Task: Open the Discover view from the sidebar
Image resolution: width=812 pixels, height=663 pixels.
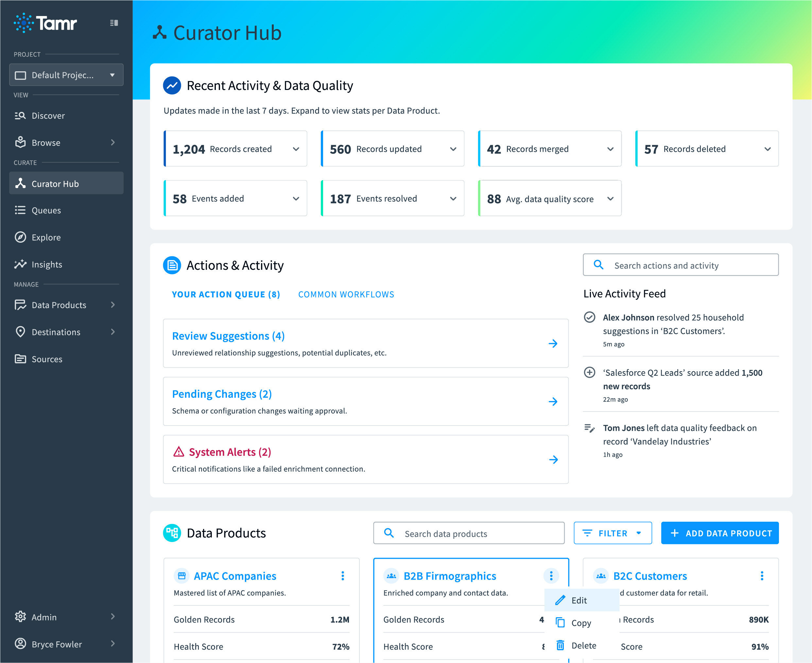Action: pyautogui.click(x=48, y=115)
